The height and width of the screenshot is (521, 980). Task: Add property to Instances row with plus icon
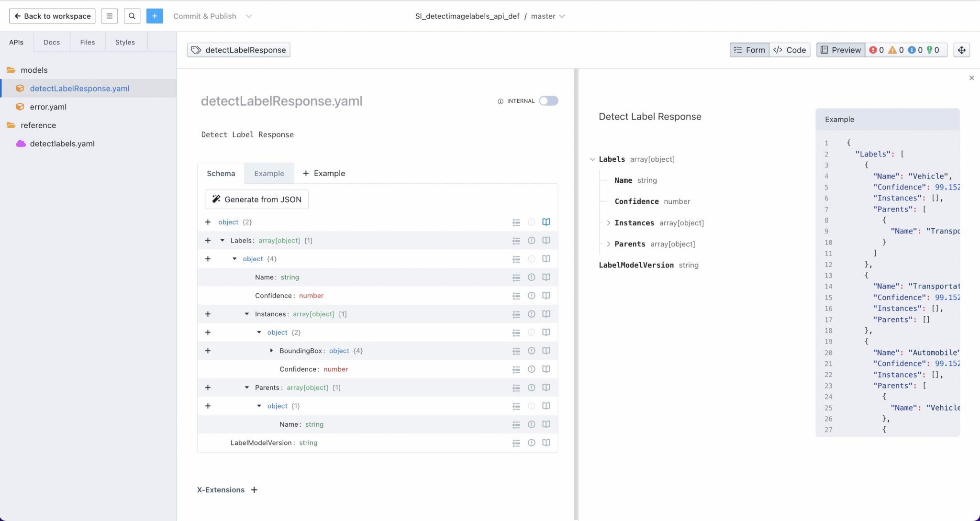pos(208,314)
